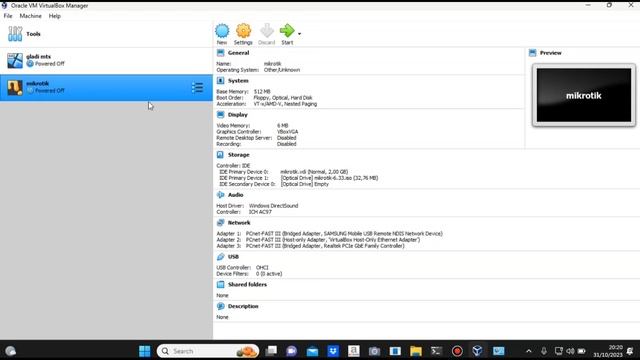Open the General section header link

pos(238,53)
